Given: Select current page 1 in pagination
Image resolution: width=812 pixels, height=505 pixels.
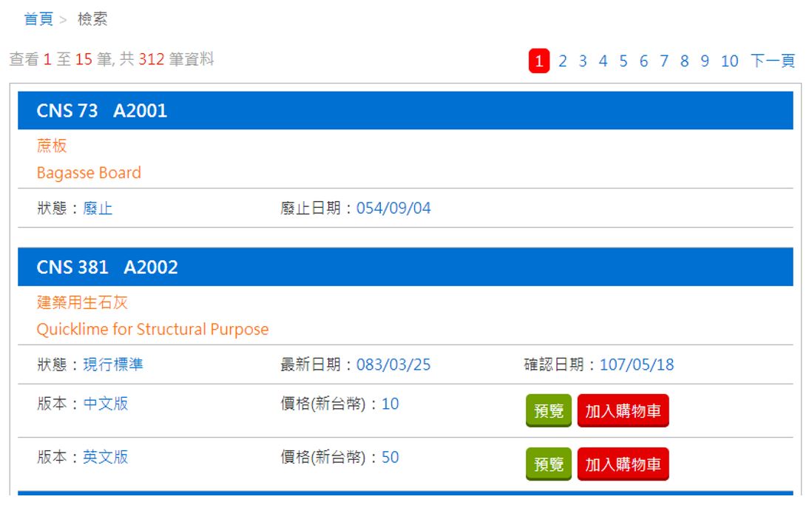Looking at the screenshot, I should [538, 61].
